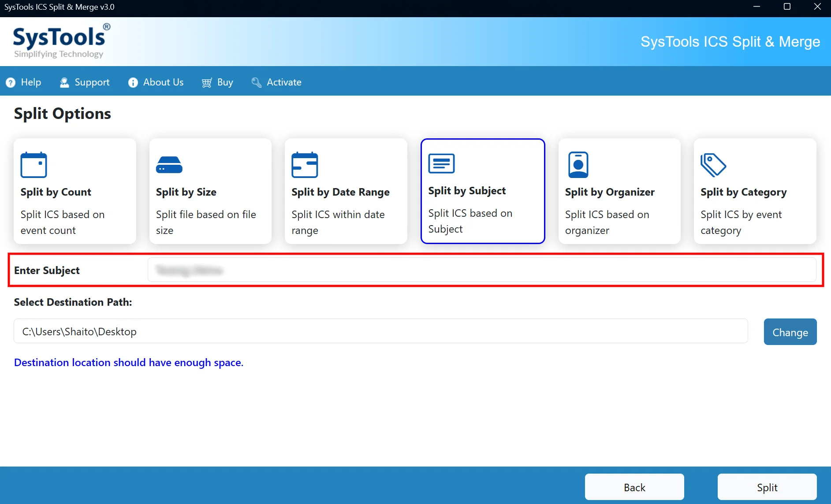831x504 pixels.
Task: Select the Split by Category heading
Action: [744, 192]
